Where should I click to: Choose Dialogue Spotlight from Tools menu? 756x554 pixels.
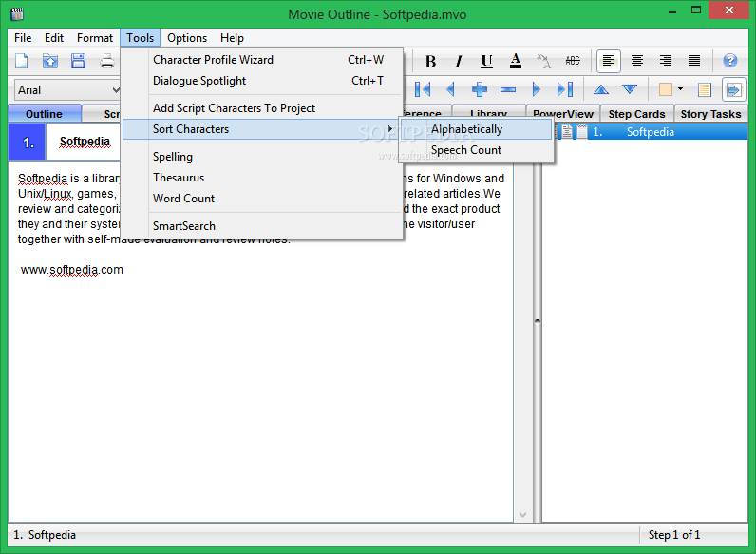263,81
